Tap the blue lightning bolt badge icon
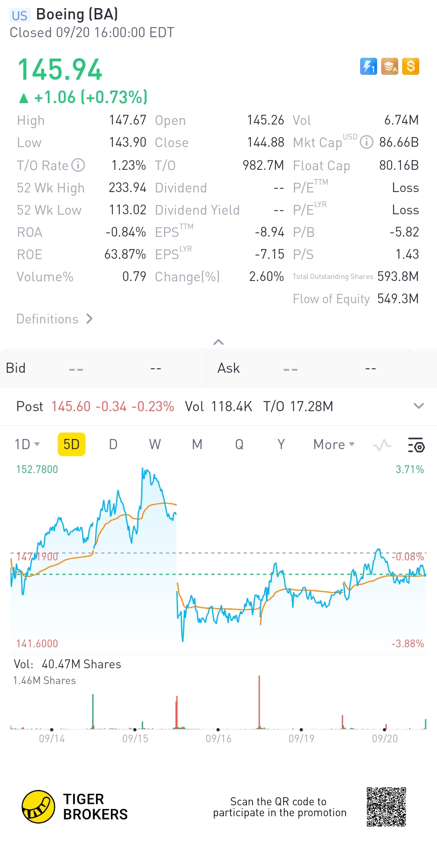 point(368,66)
